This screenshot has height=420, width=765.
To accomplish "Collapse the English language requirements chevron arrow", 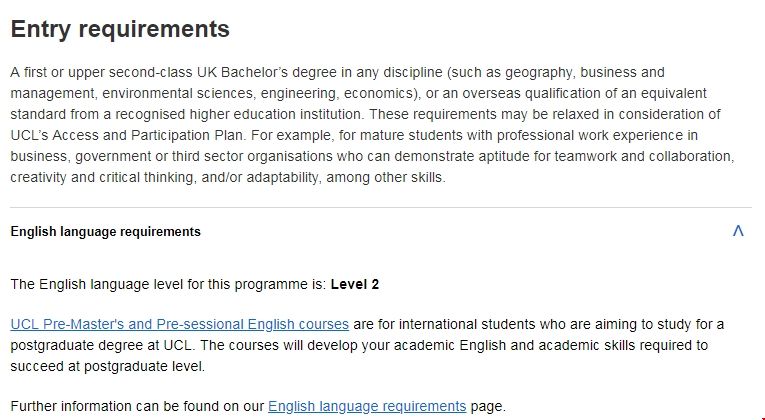I will point(738,231).
